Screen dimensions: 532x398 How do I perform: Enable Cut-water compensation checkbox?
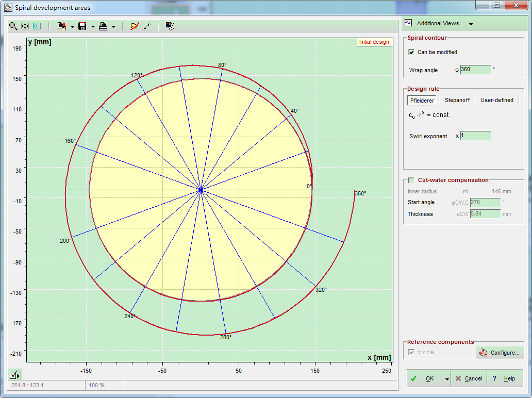tap(411, 180)
